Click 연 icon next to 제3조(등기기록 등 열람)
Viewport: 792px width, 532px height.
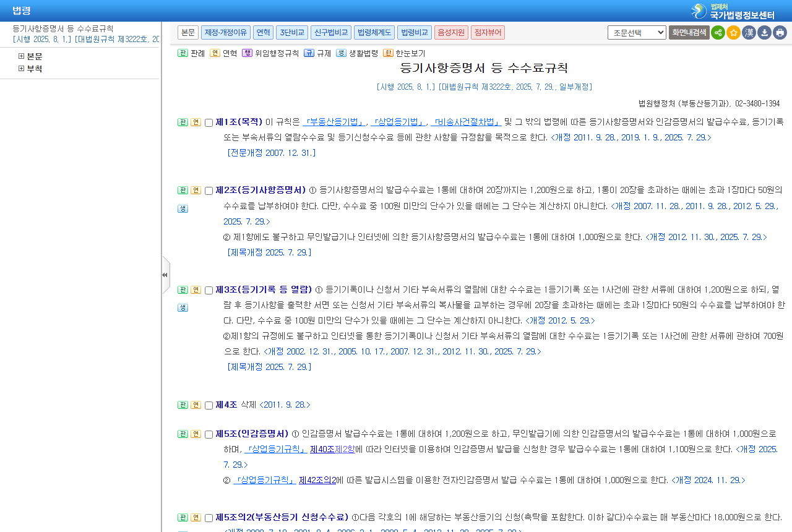pos(196,290)
